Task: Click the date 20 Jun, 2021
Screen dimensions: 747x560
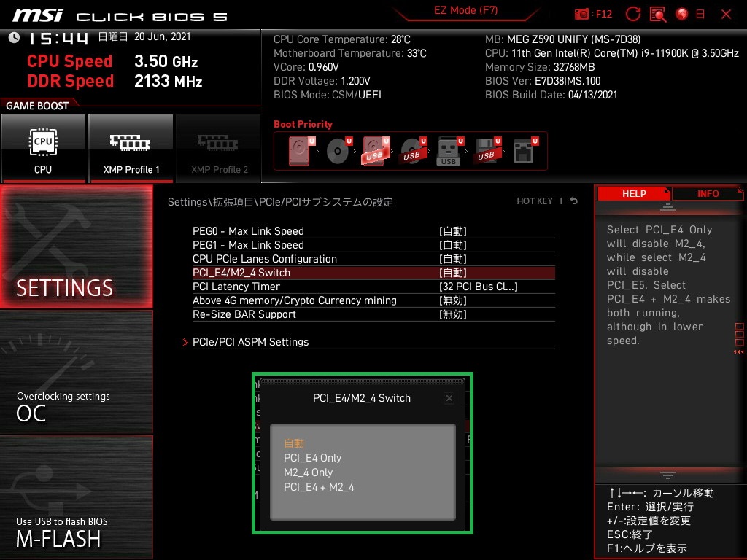Action: click(x=163, y=36)
